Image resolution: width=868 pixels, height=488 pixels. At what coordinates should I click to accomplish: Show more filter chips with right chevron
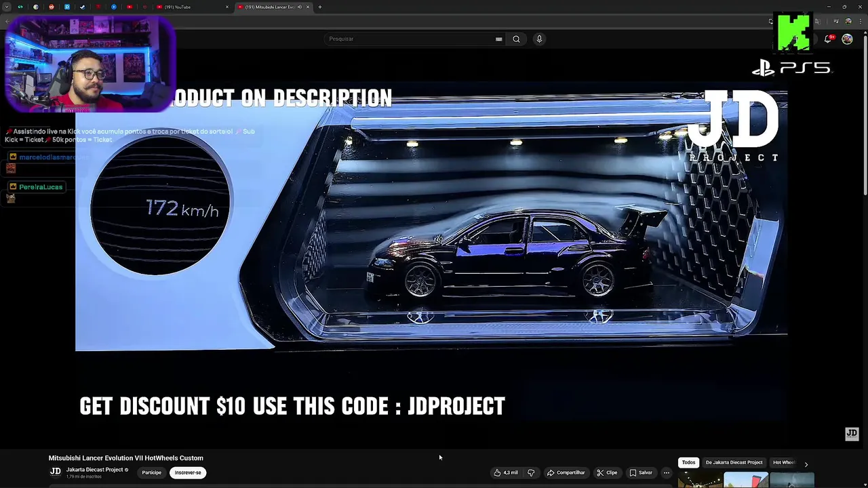(806, 464)
